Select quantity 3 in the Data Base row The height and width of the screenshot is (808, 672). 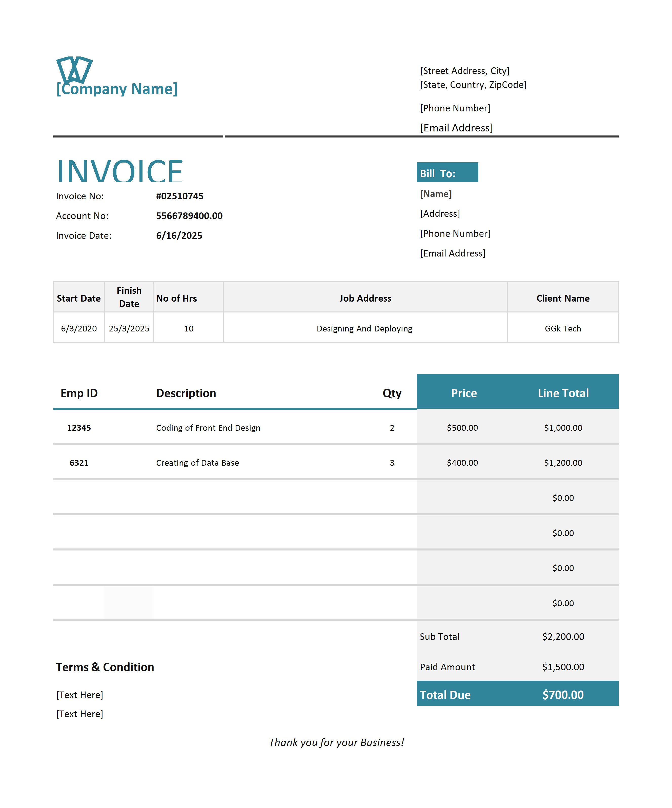click(x=392, y=463)
